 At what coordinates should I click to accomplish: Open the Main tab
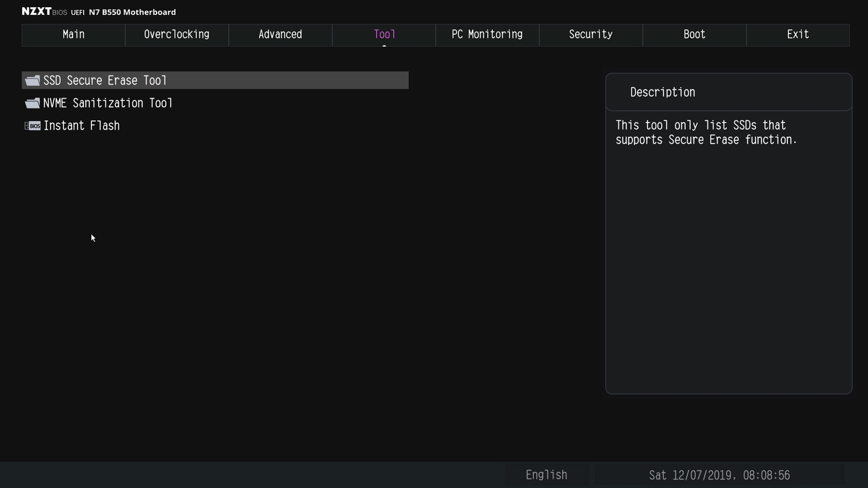[x=73, y=35]
